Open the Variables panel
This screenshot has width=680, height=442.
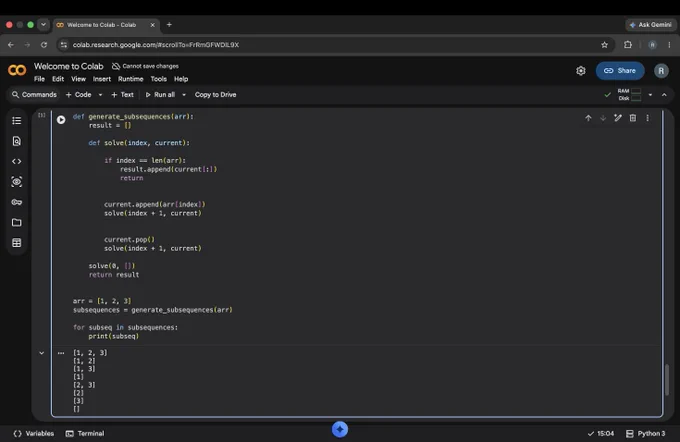tap(34, 433)
